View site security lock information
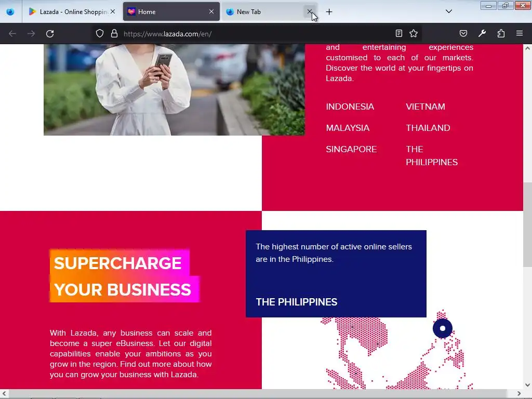The image size is (532, 399). point(114,33)
